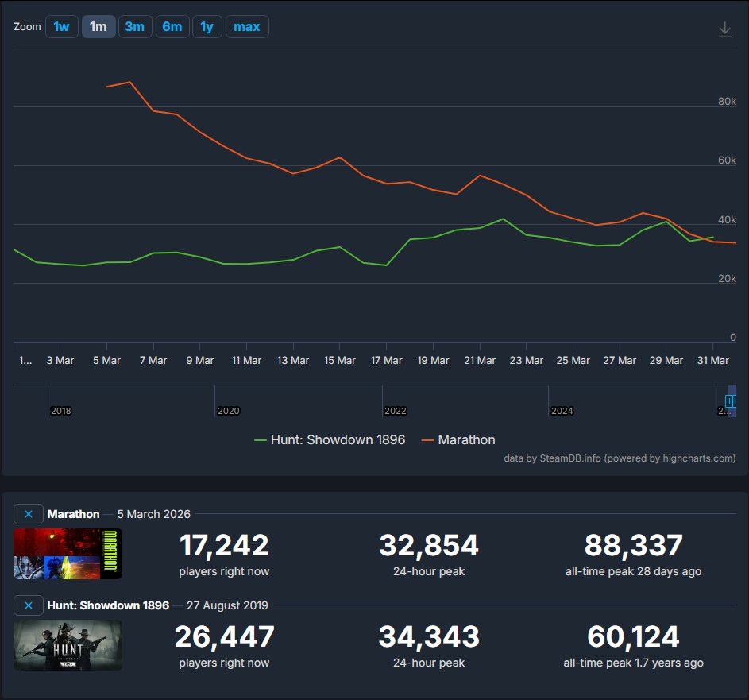749x700 pixels.
Task: Click navigator timeline at 2022 label
Action: (x=395, y=411)
